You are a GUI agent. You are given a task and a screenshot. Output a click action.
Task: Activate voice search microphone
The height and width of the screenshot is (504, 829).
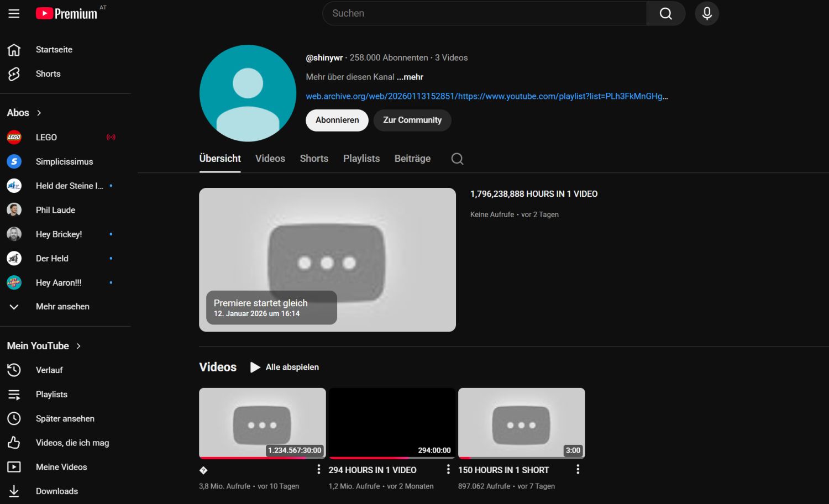coord(707,13)
